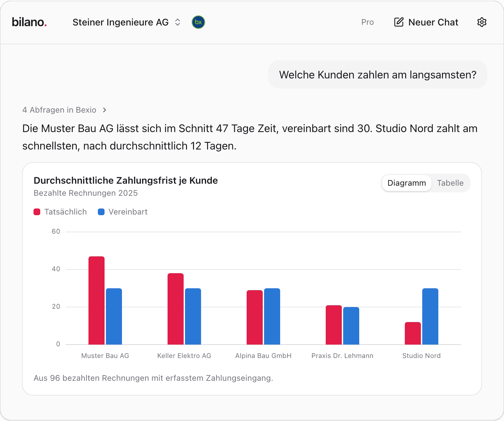Click the red Praxis Dr. Lehmann bar

coord(334,325)
